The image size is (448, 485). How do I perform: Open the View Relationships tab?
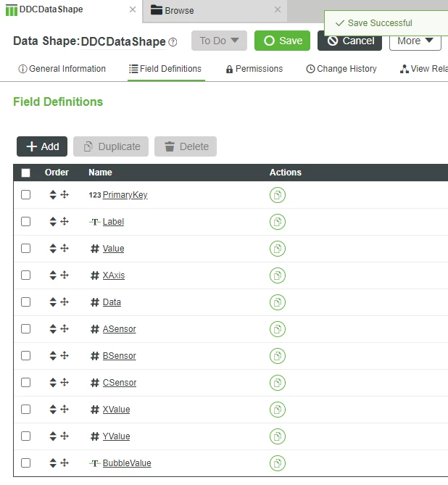tap(424, 69)
